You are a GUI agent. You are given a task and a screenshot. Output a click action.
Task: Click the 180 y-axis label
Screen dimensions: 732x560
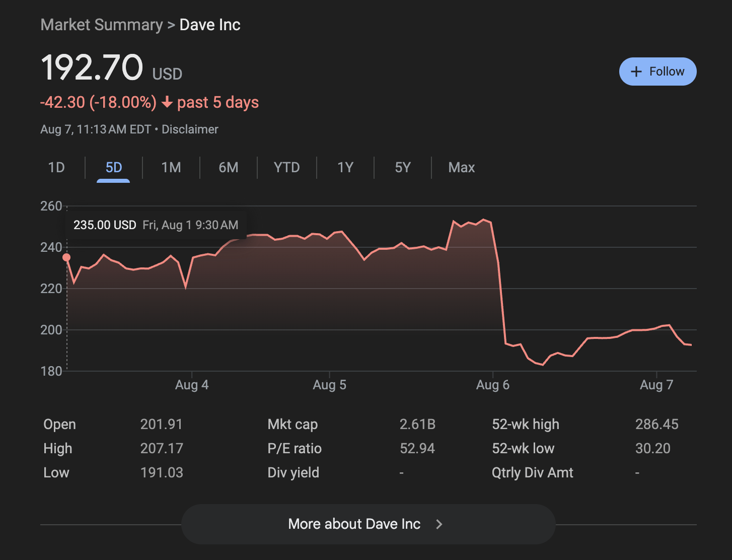(51, 371)
